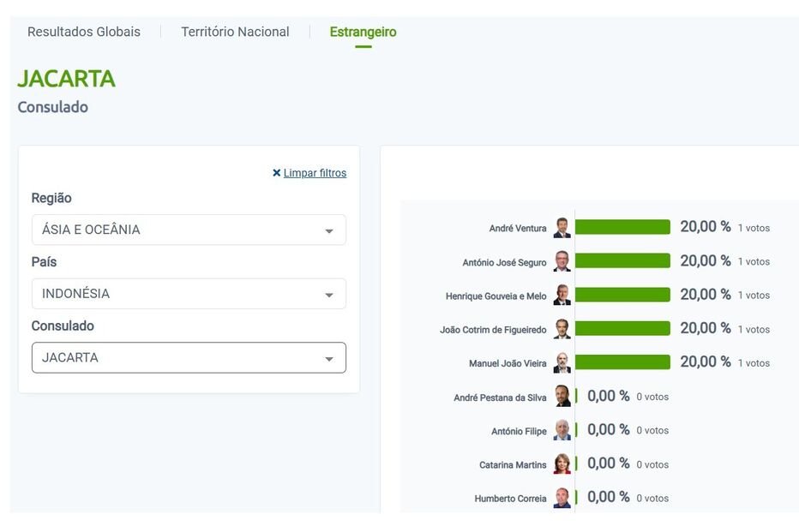Select Henrique Gouveia e Melo's photo
This screenshot has height=532, width=799.
click(562, 296)
